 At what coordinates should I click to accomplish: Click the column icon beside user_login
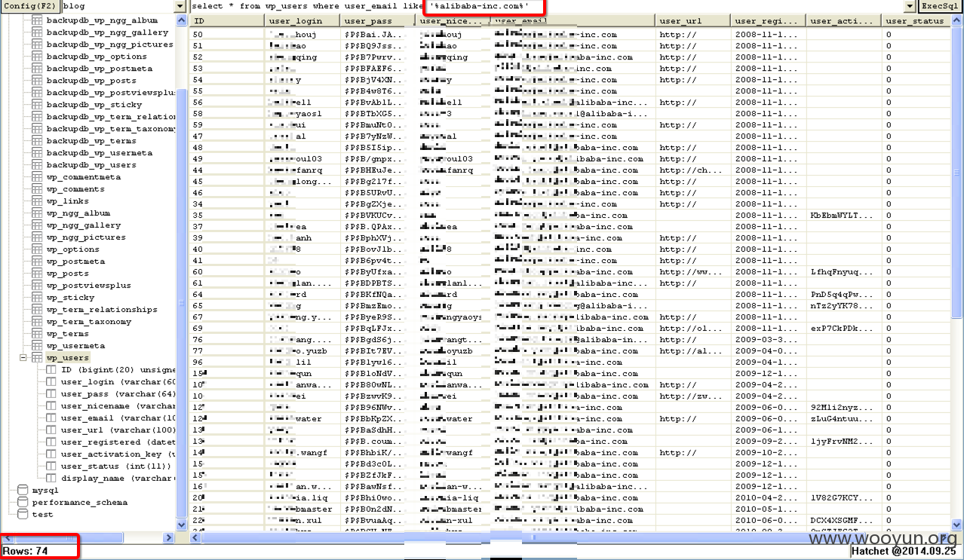[51, 382]
